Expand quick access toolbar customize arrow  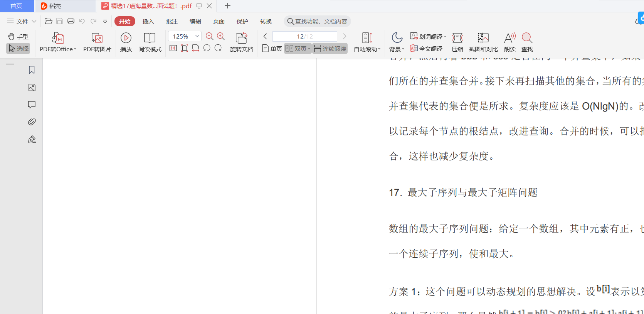point(105,21)
